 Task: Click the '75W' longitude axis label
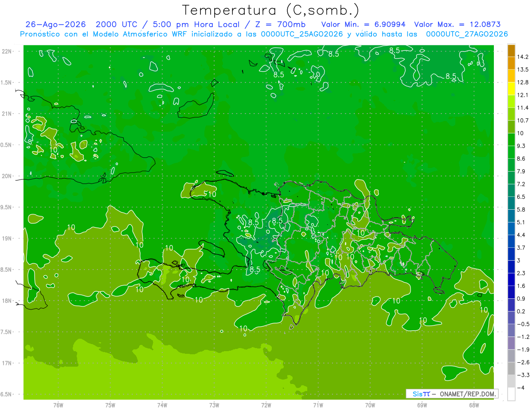pyautogui.click(x=110, y=405)
